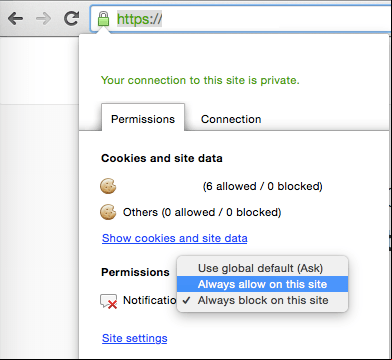Click the connection is private message
The width and height of the screenshot is (392, 360).
(x=200, y=80)
